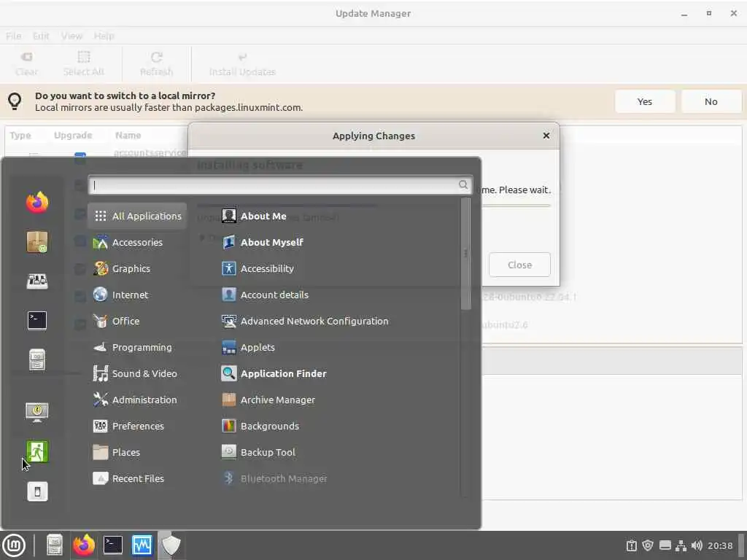Click the Name column header

[x=128, y=135]
